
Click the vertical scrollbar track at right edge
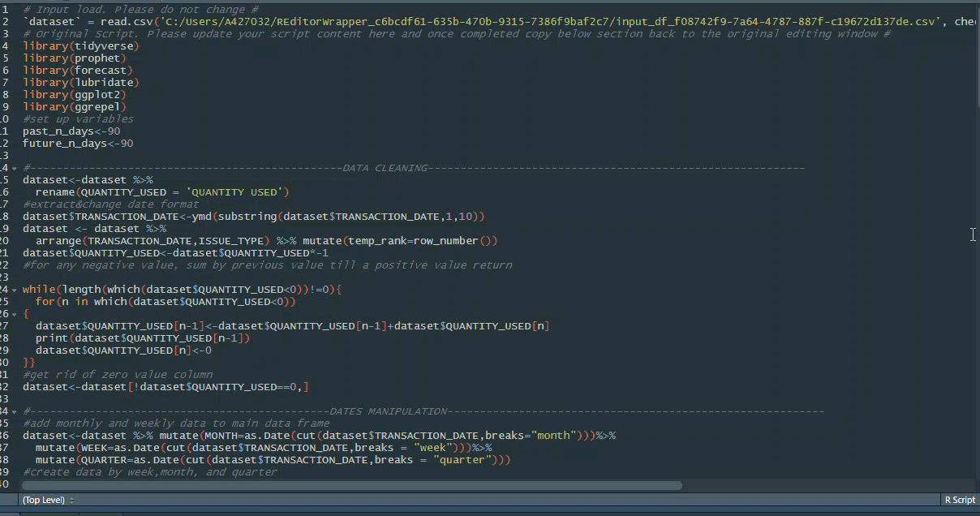976,243
